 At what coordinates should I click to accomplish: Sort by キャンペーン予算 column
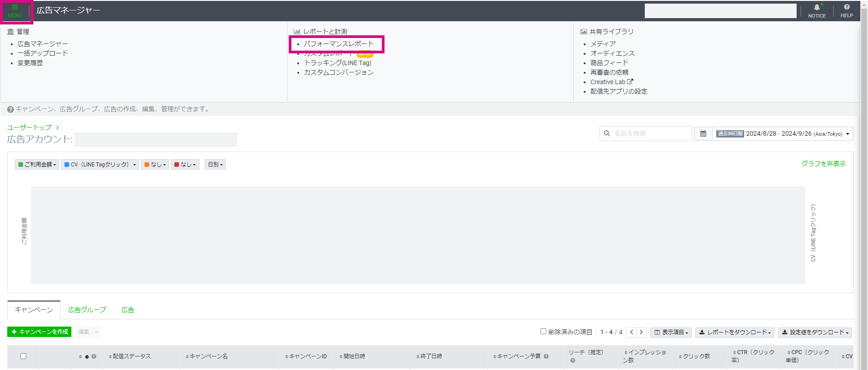[516, 356]
